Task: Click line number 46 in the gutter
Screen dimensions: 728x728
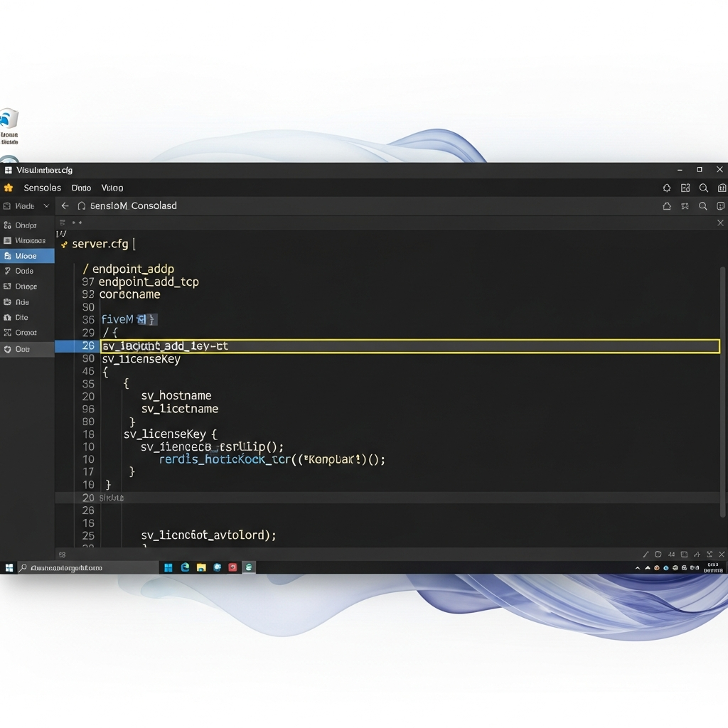Action: (88, 371)
